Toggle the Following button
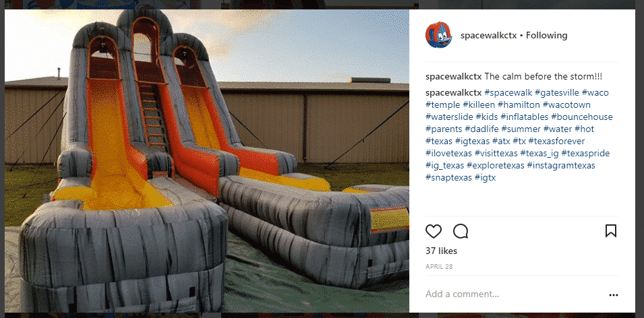The width and height of the screenshot is (644, 318). pos(547,35)
